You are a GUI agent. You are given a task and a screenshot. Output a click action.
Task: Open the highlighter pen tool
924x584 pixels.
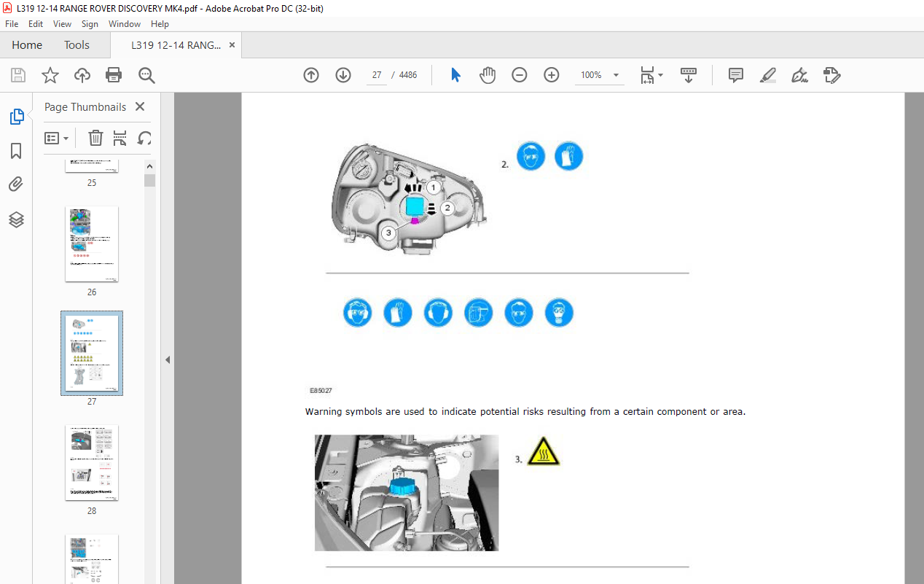[x=767, y=75]
